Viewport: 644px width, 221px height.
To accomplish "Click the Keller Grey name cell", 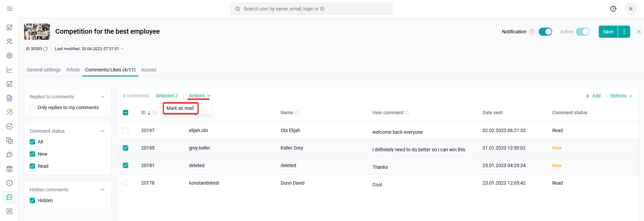I will click(x=292, y=148).
